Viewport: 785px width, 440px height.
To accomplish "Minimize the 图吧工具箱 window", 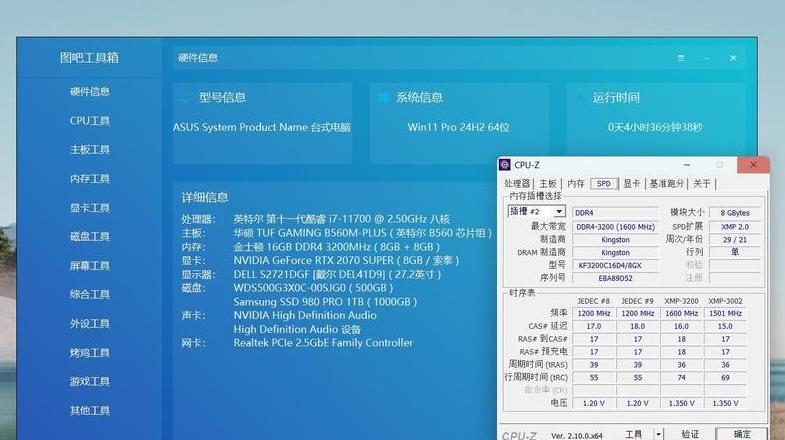I will [x=706, y=58].
